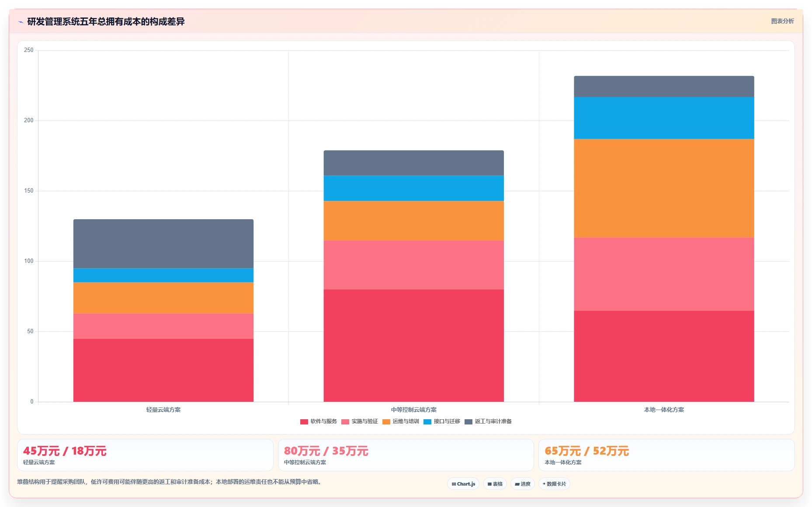
Task: Click the footnote text starting with 堆叠结构用于提醒
Action: [x=170, y=482]
